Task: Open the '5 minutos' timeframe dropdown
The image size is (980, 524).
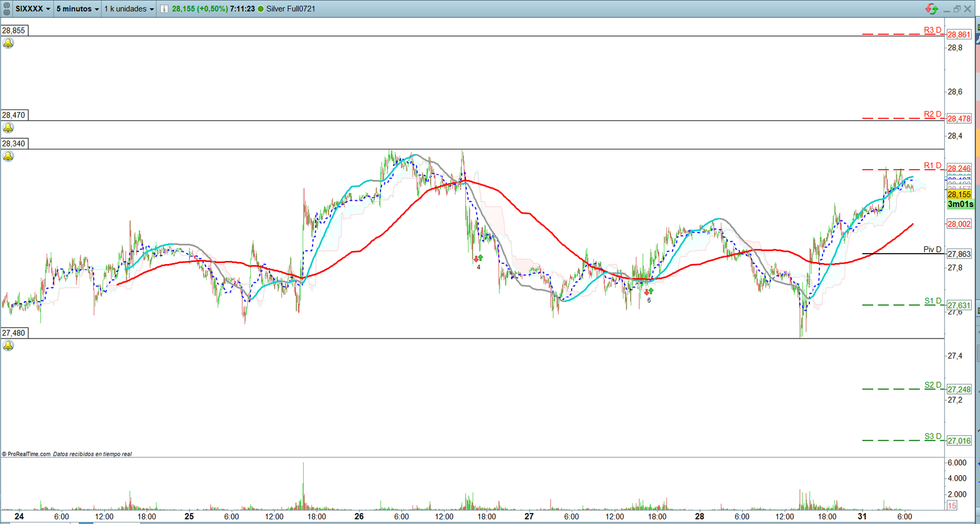Action: point(76,8)
